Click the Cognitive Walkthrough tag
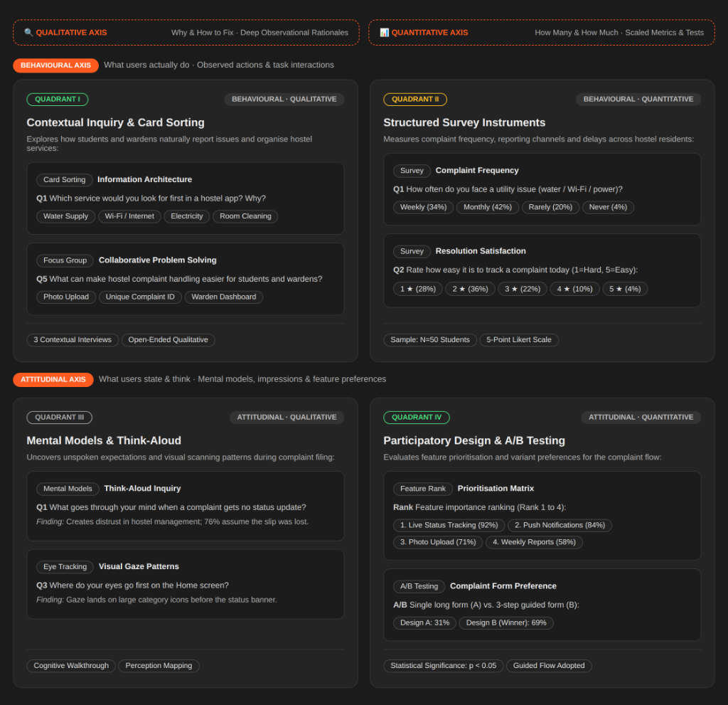Viewport: 728px width, 705px height. (x=71, y=666)
